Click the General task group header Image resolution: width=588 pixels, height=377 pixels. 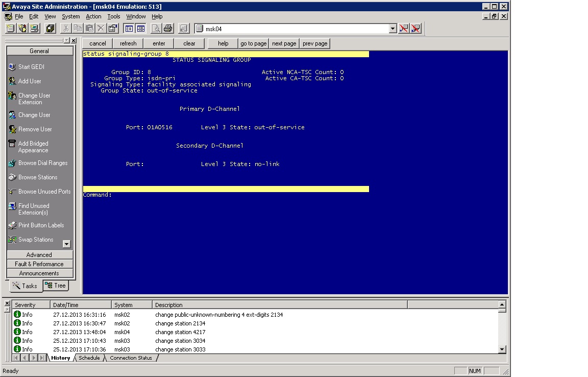(x=39, y=51)
